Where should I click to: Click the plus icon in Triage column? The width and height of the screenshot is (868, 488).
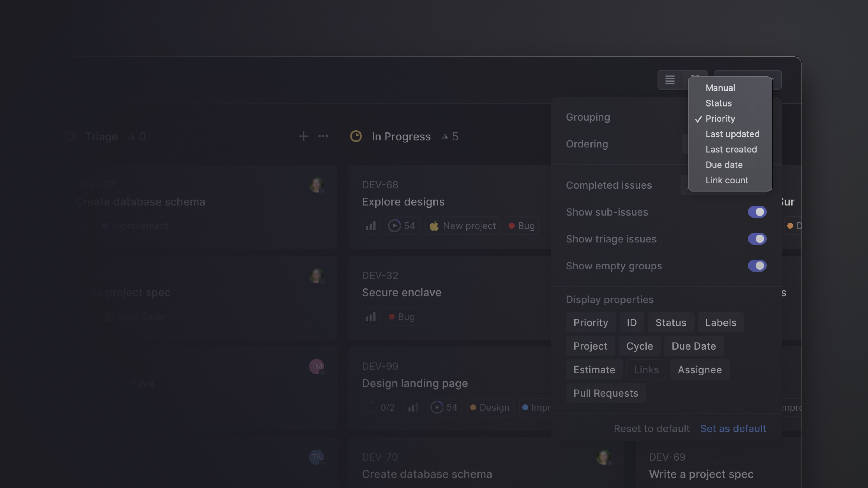(x=303, y=136)
